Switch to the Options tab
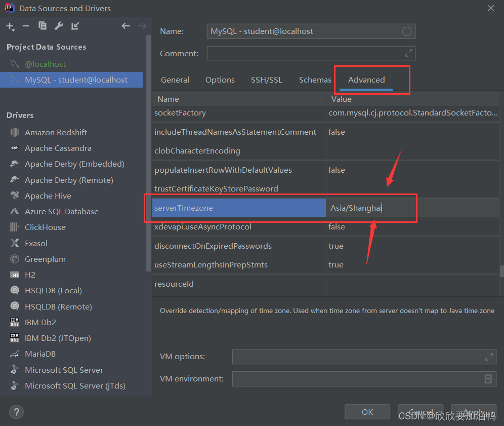Image resolution: width=504 pixels, height=426 pixels. click(x=220, y=80)
